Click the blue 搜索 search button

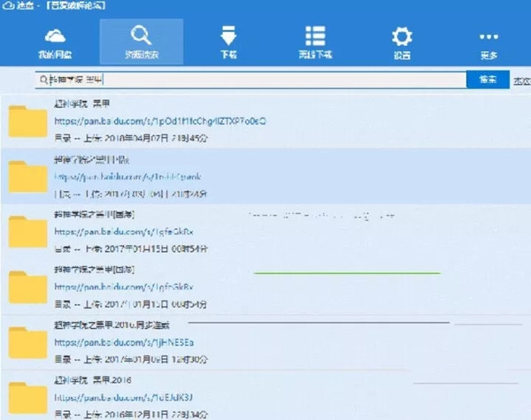click(488, 80)
